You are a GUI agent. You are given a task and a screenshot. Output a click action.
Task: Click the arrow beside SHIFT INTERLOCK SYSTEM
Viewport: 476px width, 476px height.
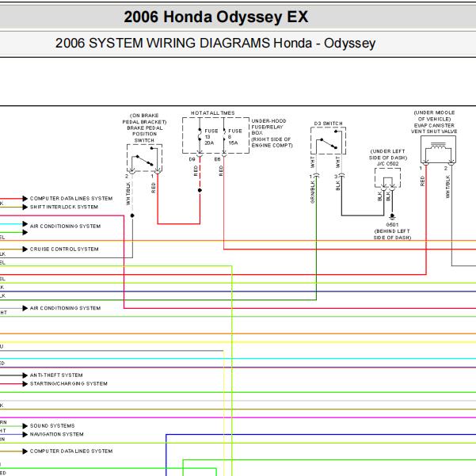tap(25, 207)
